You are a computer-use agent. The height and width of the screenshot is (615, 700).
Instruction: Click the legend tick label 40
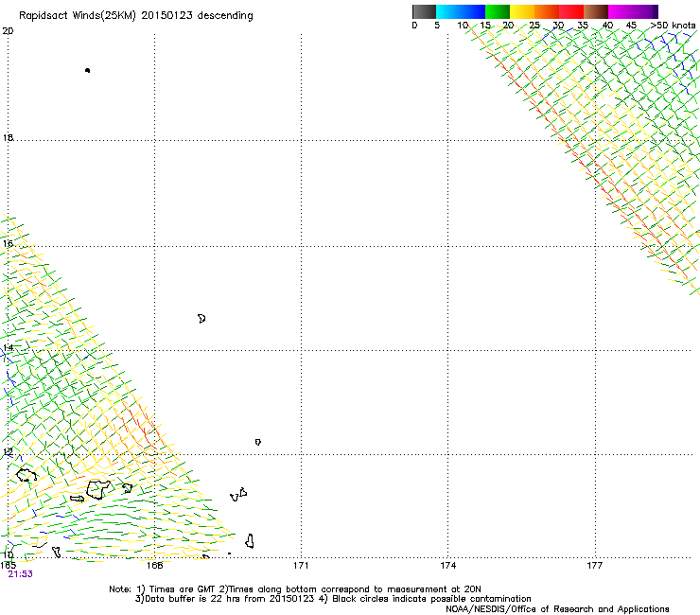607,26
